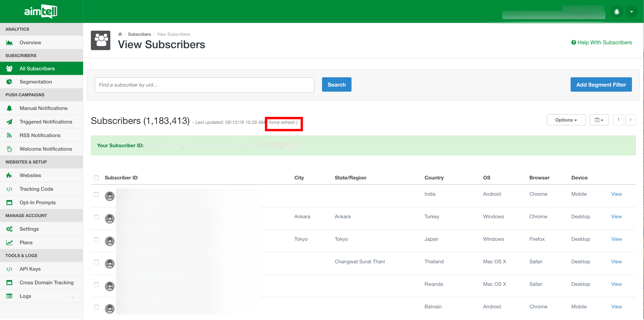This screenshot has height=320, width=644.
Task: Click the RSS Notifications feed icon
Action: [10, 135]
